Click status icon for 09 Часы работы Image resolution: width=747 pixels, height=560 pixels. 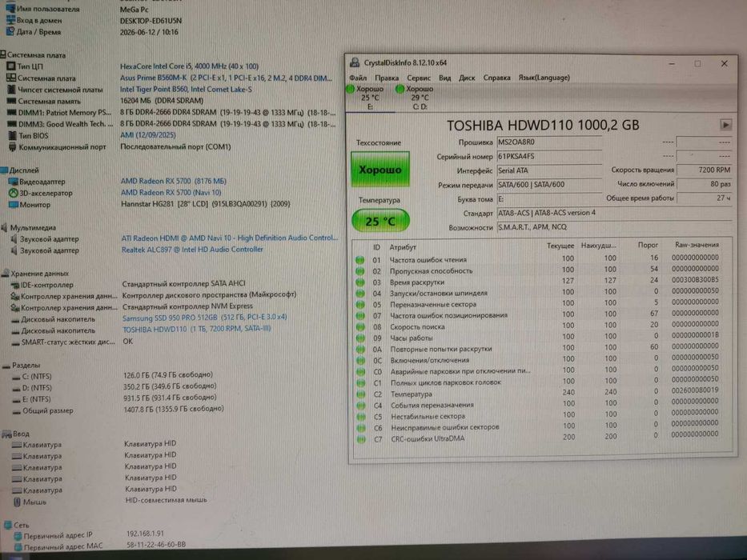(360, 338)
